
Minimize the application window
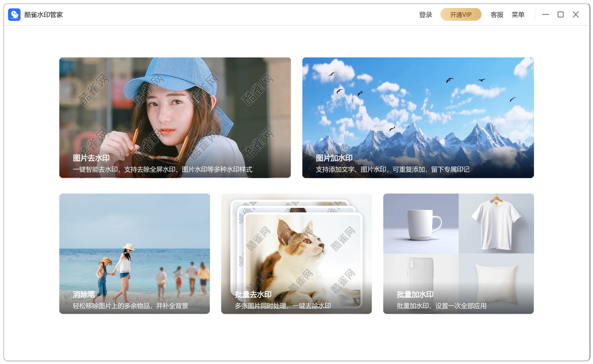coord(545,15)
